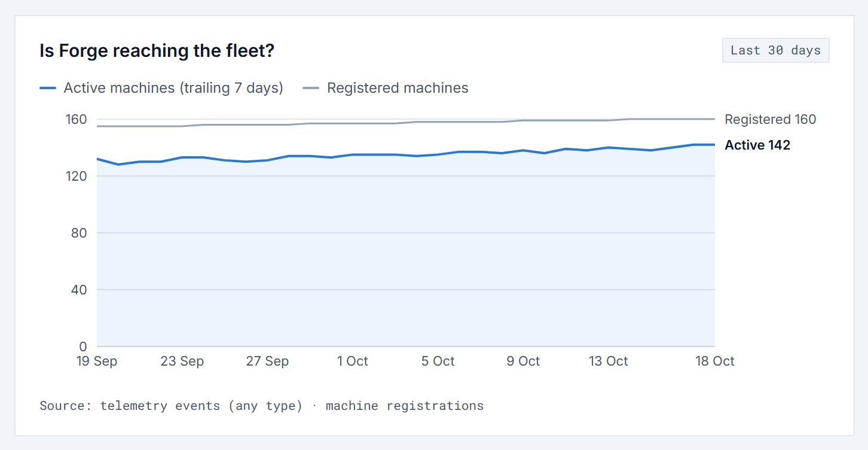Click the 19 Sep x-axis label

point(97,361)
